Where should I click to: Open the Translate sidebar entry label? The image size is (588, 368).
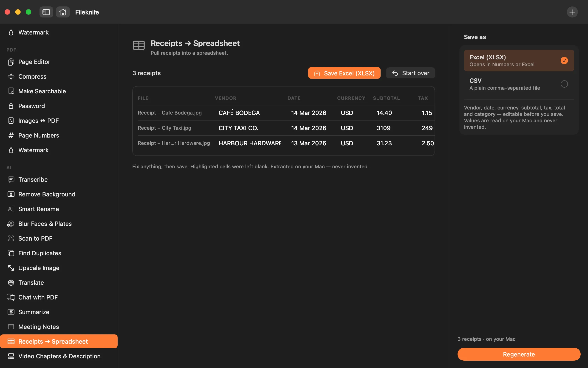(31, 283)
